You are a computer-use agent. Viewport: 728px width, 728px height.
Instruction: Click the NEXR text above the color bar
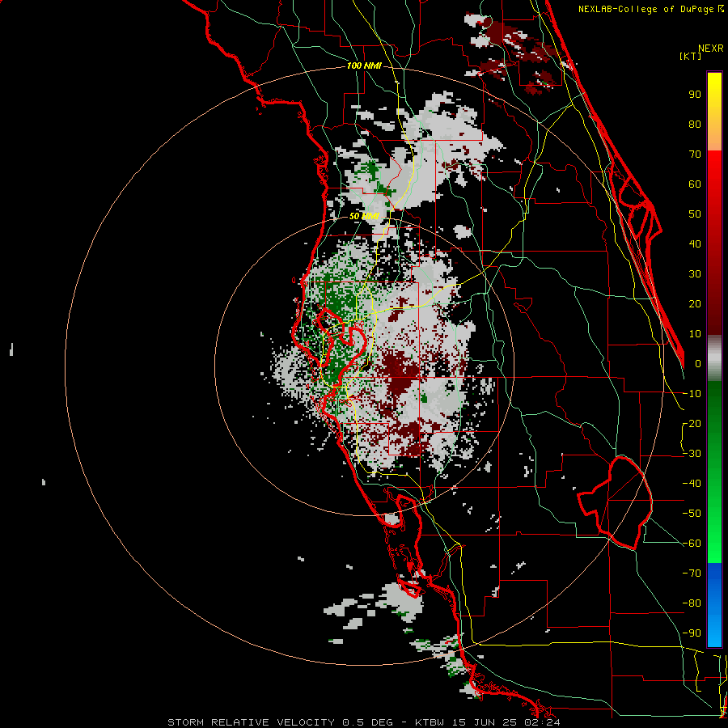[x=710, y=49]
